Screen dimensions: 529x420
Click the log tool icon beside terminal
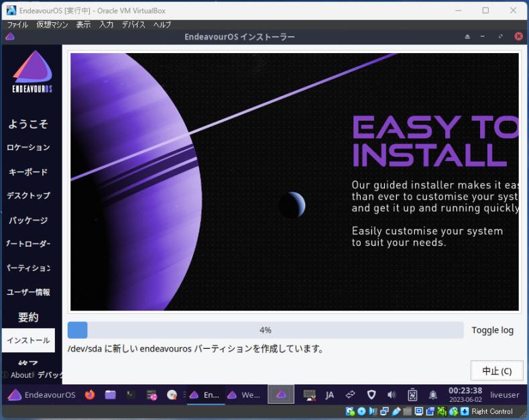(x=152, y=395)
